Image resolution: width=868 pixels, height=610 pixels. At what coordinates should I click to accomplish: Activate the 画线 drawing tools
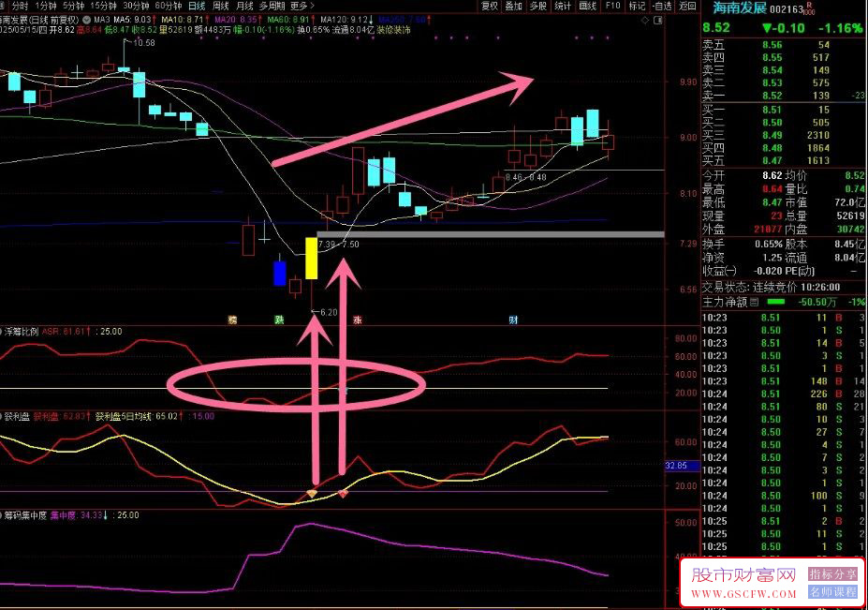[x=587, y=6]
